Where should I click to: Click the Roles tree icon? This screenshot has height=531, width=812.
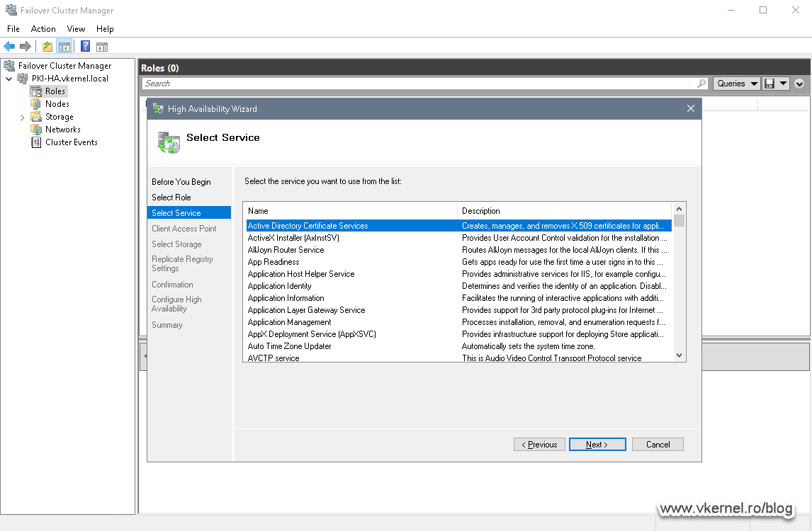pyautogui.click(x=36, y=91)
